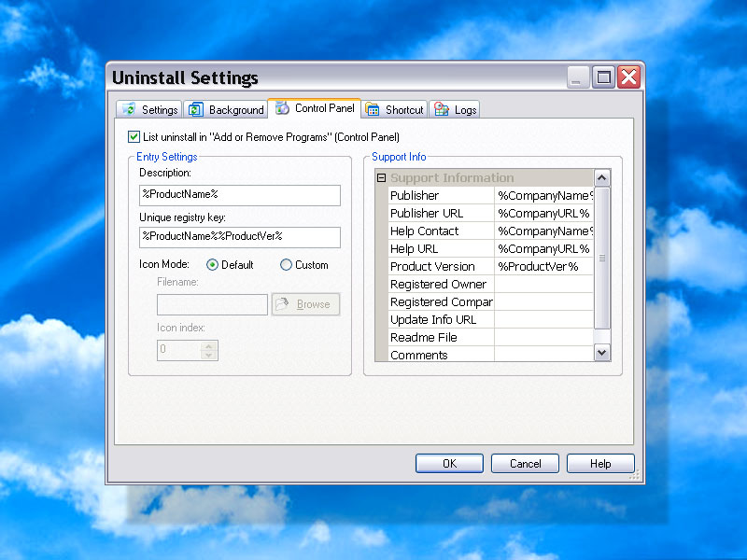Click the Settings tab icon
Image resolution: width=747 pixels, height=560 pixels.
(129, 109)
